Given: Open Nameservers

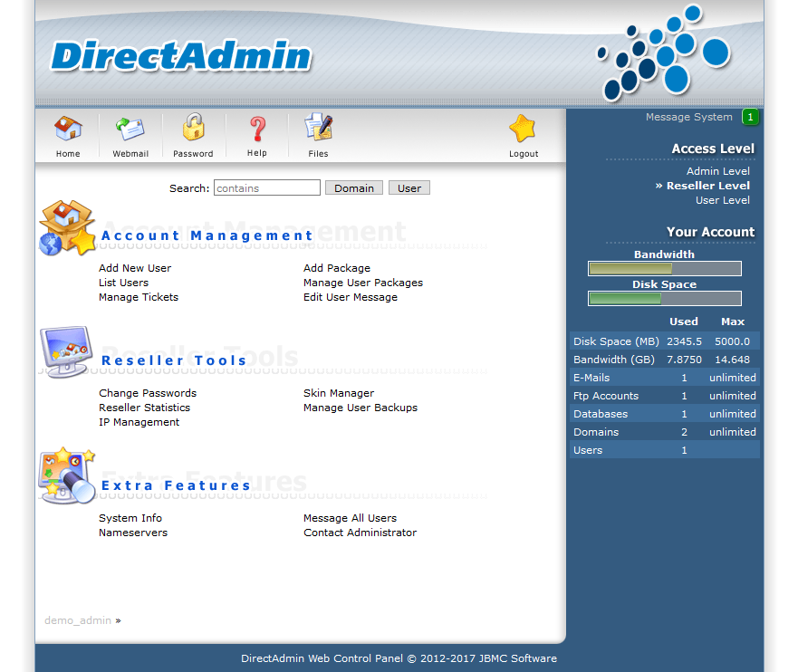Looking at the screenshot, I should [x=133, y=533].
